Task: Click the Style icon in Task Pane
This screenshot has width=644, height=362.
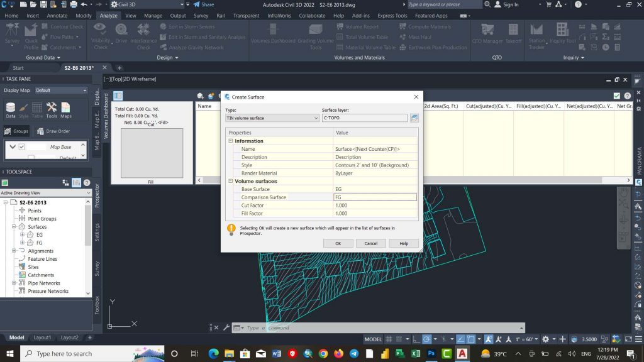Action: tap(23, 111)
